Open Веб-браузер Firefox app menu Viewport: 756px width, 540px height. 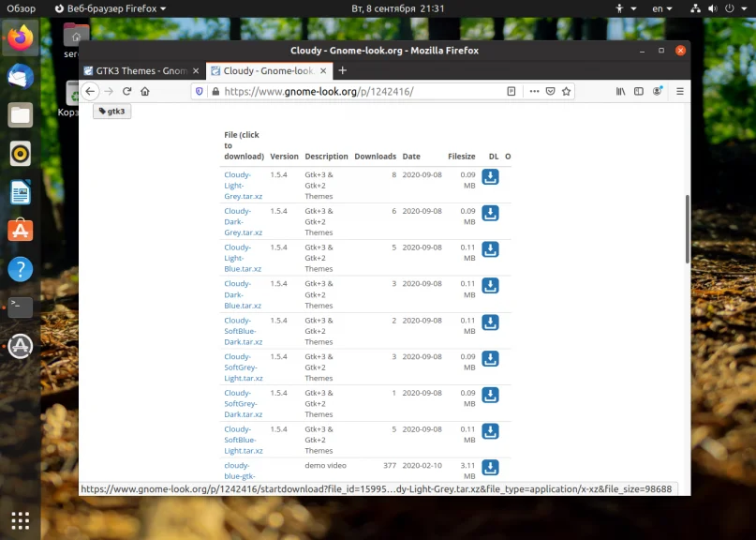click(111, 8)
